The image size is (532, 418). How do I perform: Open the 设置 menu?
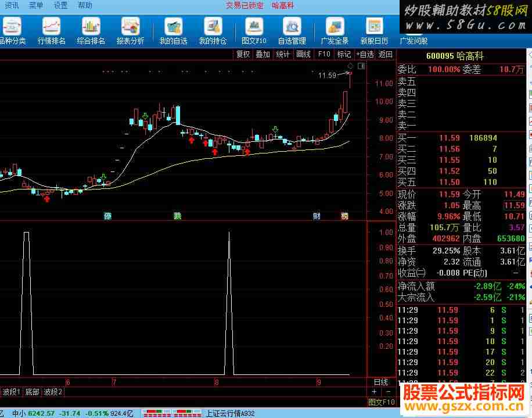tap(60, 5)
